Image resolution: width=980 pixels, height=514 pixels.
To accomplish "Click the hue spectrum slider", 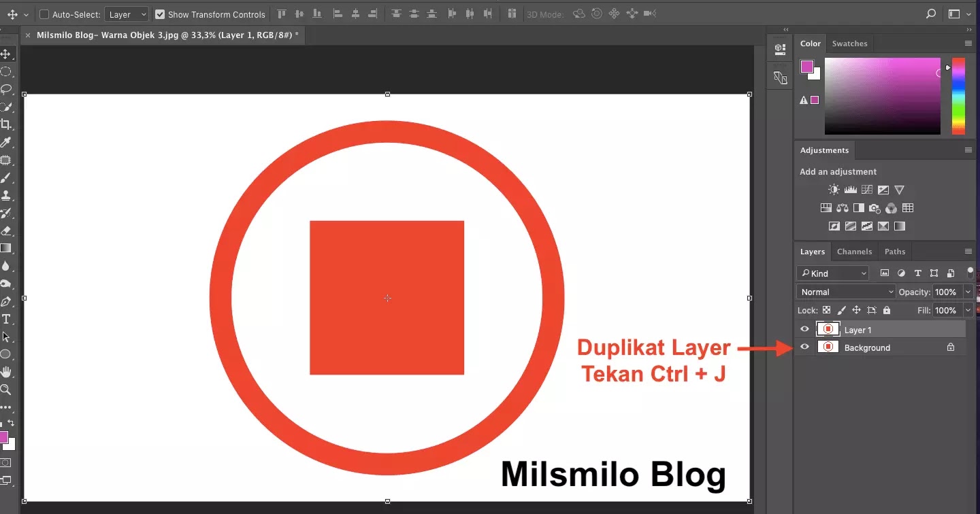I will (958, 96).
